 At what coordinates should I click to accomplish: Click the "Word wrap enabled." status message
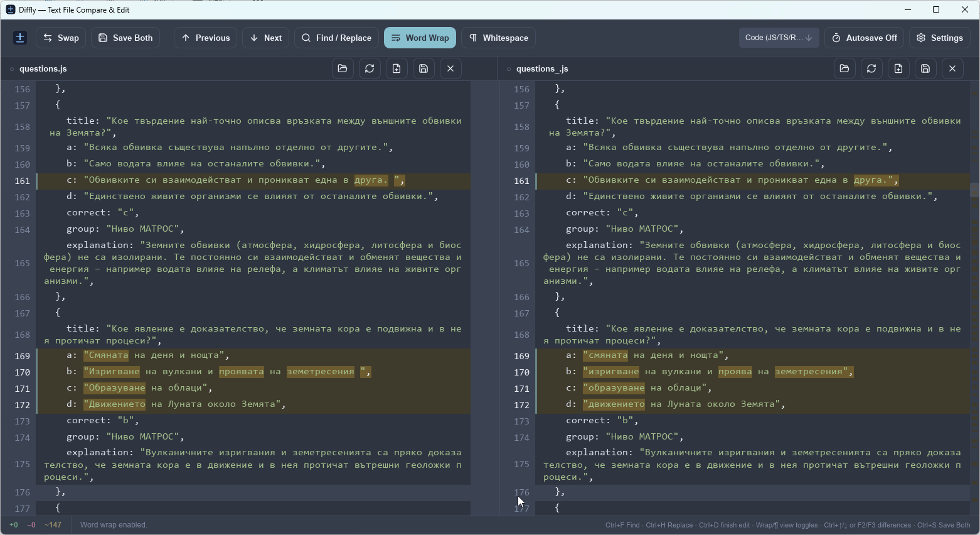114,525
